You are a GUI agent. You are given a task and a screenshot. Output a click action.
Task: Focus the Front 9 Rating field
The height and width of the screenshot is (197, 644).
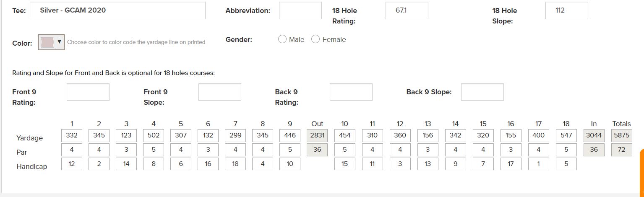(88, 92)
